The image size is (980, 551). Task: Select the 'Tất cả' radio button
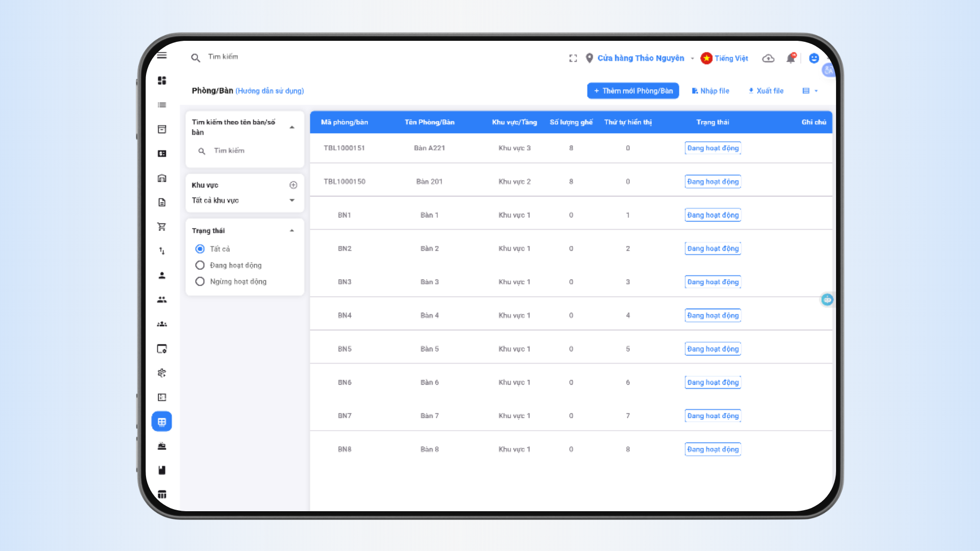coord(200,249)
